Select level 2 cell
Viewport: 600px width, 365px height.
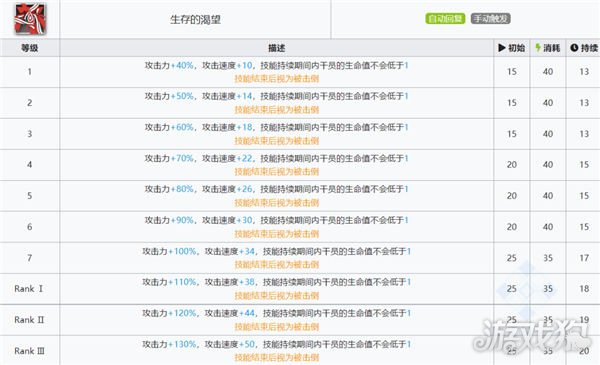[x=29, y=103]
